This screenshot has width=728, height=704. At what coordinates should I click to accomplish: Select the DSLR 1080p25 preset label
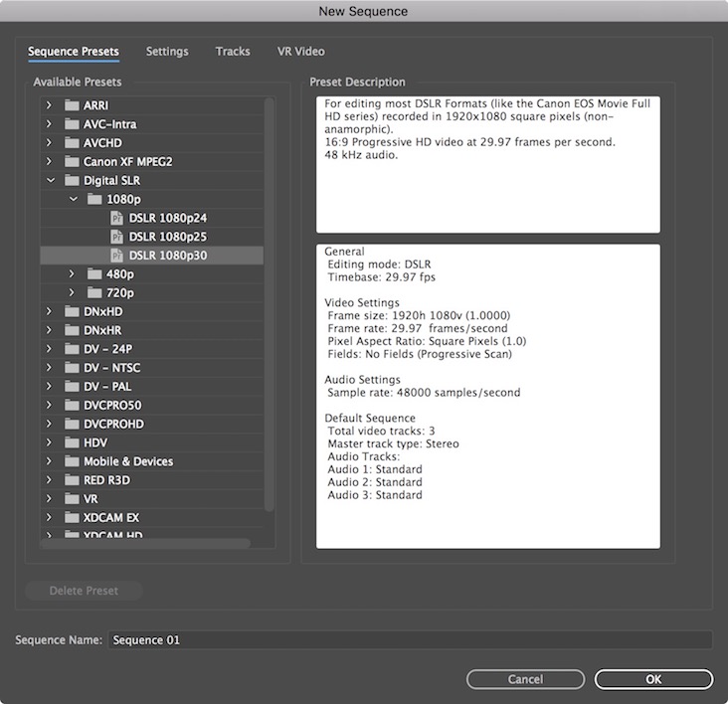pyautogui.click(x=168, y=237)
